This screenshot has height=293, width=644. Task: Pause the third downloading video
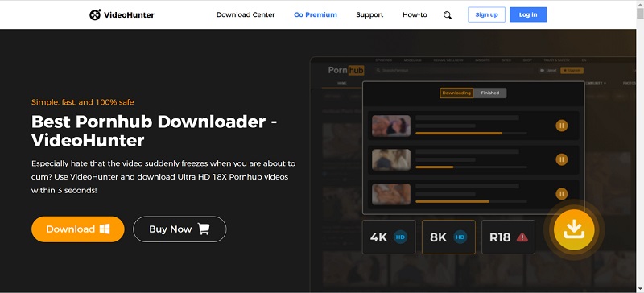(561, 193)
